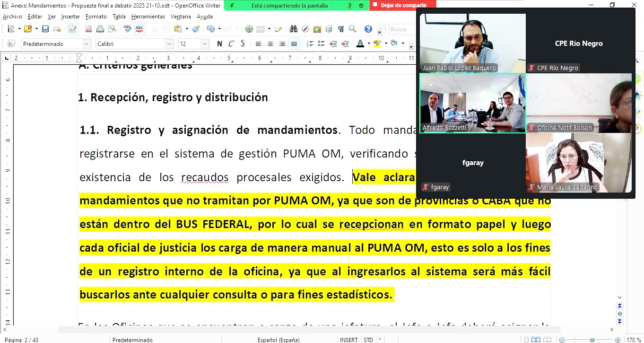
Task: Click the zoom slider handle in status bar
Action: pyautogui.click(x=592, y=340)
